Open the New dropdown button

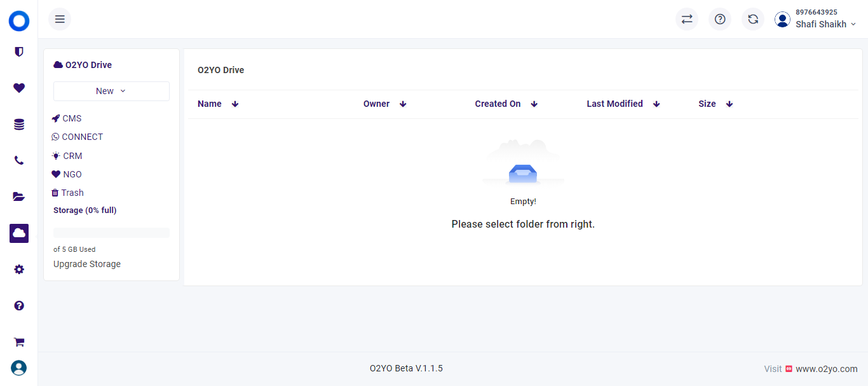[111, 91]
